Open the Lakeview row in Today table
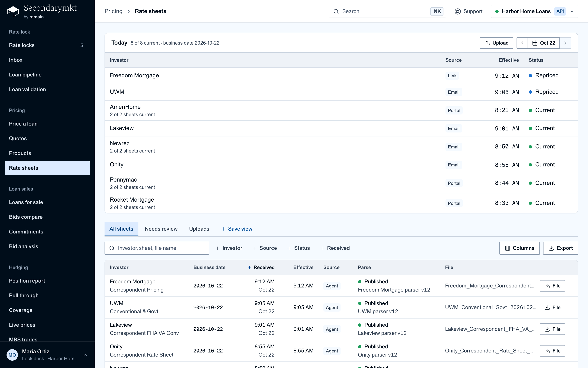The width and height of the screenshot is (588, 368). [x=341, y=129]
